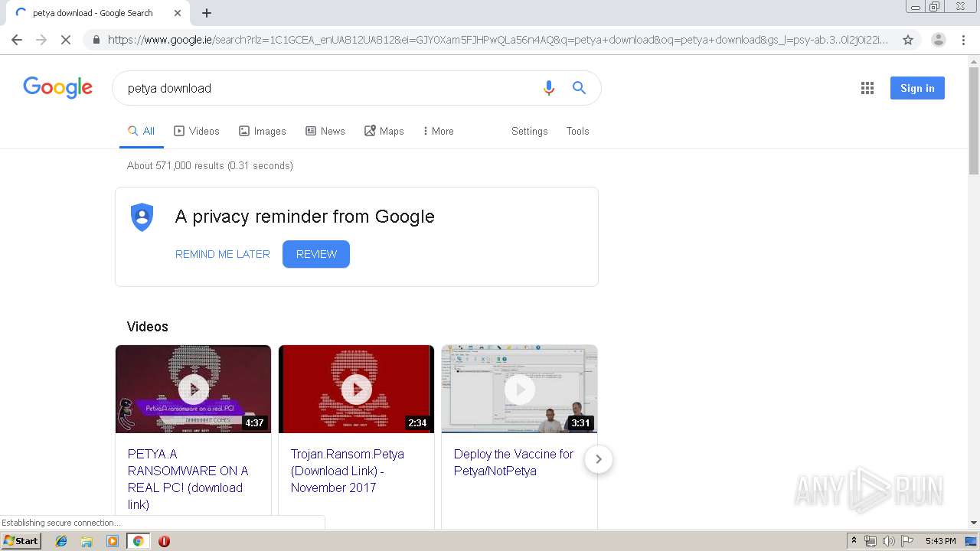
Task: Submit search with magnifier icon
Action: click(580, 88)
